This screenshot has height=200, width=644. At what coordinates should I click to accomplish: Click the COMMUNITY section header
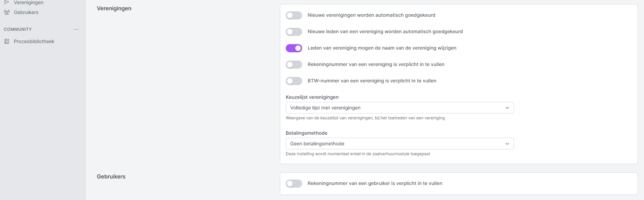[18, 29]
